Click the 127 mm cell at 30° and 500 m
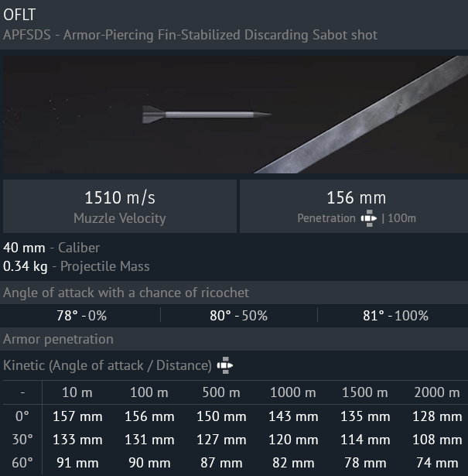 tap(221, 440)
